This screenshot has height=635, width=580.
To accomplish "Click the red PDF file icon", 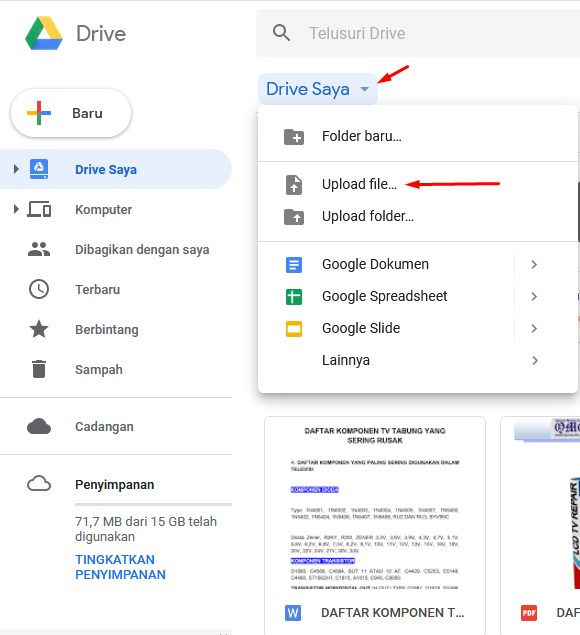I will click(529, 613).
